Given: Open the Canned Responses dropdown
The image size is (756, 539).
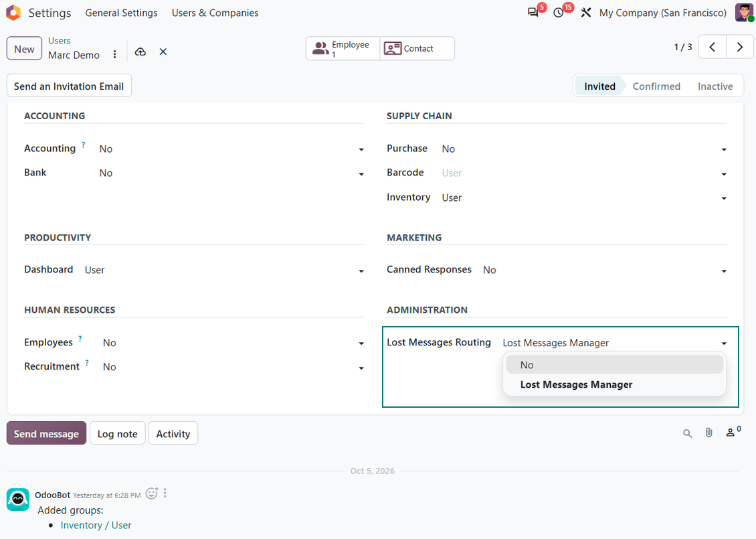Looking at the screenshot, I should pos(605,271).
